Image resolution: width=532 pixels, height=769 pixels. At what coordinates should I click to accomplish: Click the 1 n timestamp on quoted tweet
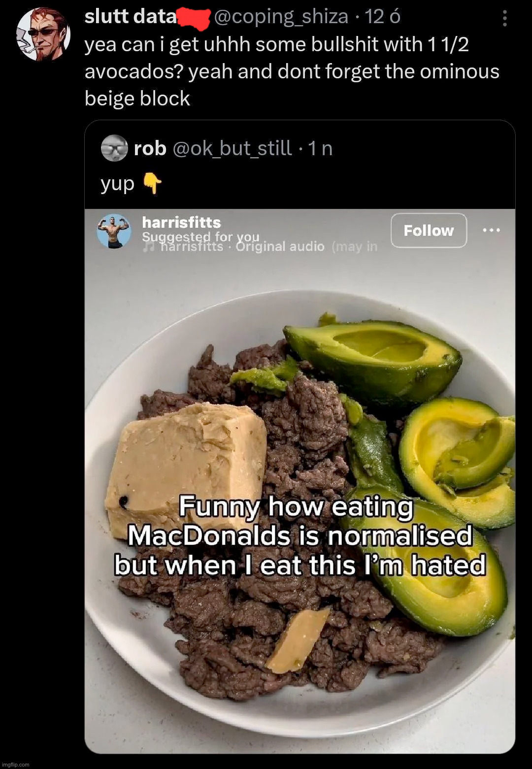click(320, 148)
